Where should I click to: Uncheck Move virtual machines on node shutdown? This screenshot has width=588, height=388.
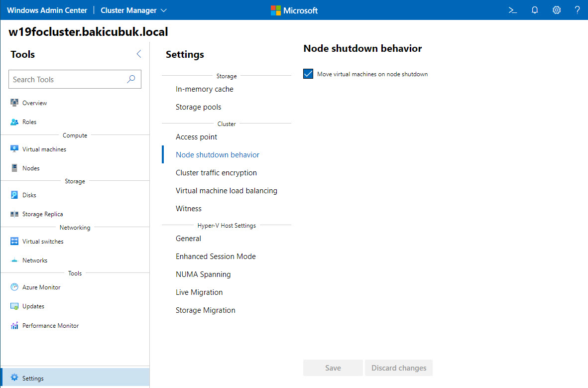click(308, 74)
